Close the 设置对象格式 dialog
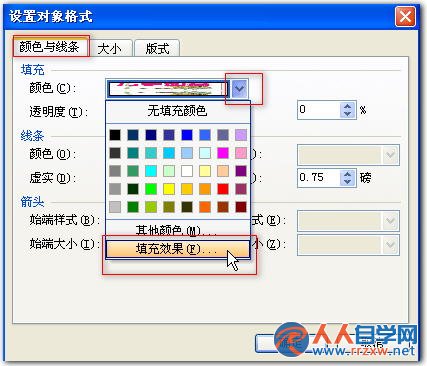This screenshot has height=366, width=427. (x=405, y=16)
